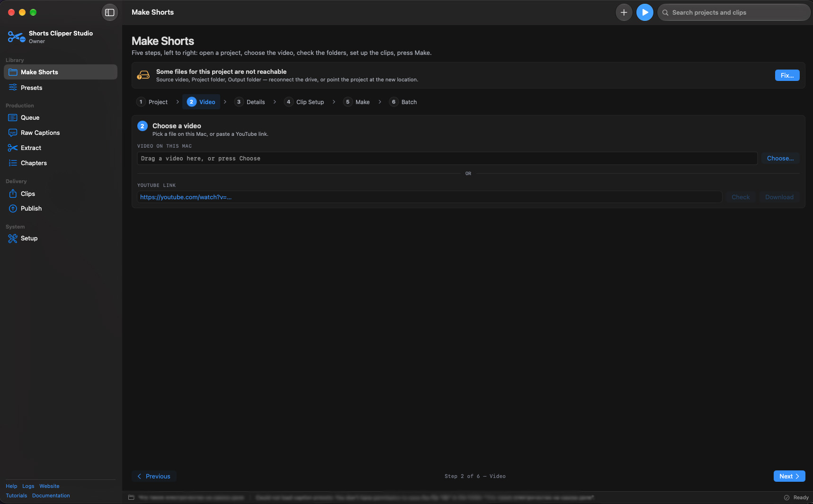The height and width of the screenshot is (504, 813).
Task: Go to step 4 Clip Setup
Action: pyautogui.click(x=304, y=102)
